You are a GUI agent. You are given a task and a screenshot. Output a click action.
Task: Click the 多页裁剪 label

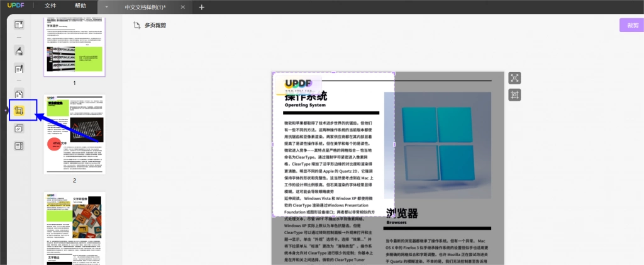pos(155,25)
